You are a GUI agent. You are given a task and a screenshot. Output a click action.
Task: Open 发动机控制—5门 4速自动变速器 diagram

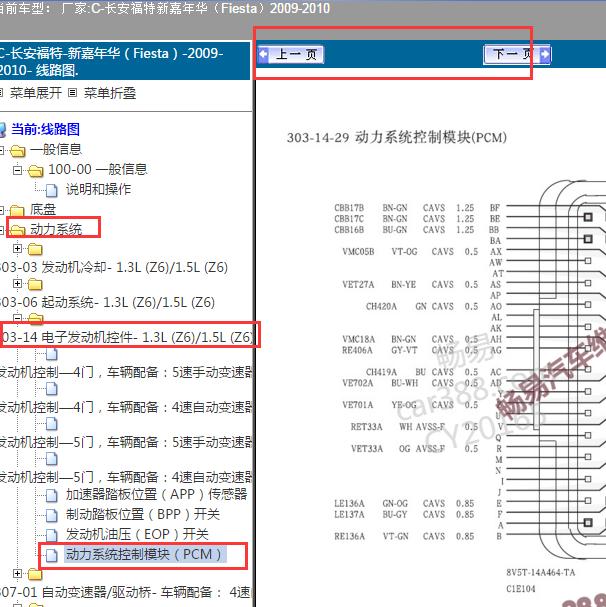[126, 477]
